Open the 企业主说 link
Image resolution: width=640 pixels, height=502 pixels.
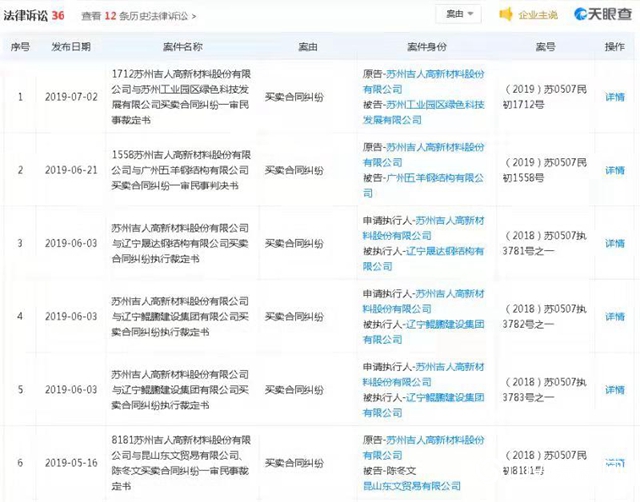(x=538, y=15)
